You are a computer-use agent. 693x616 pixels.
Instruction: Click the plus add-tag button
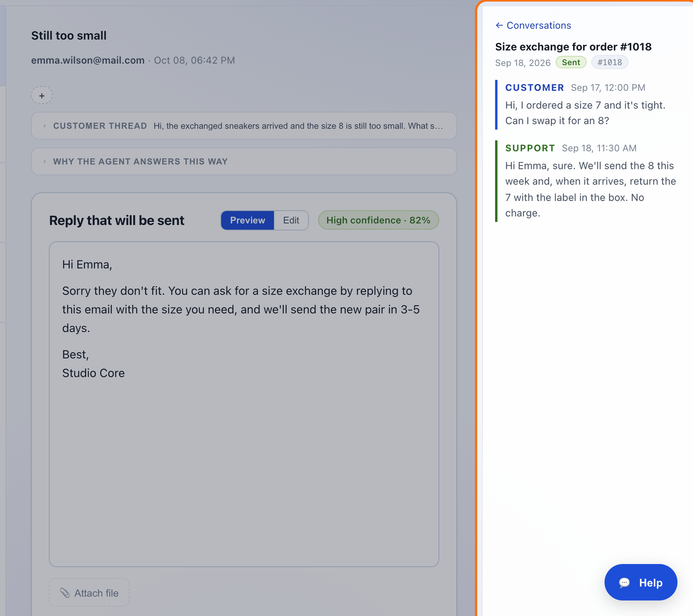tap(42, 95)
